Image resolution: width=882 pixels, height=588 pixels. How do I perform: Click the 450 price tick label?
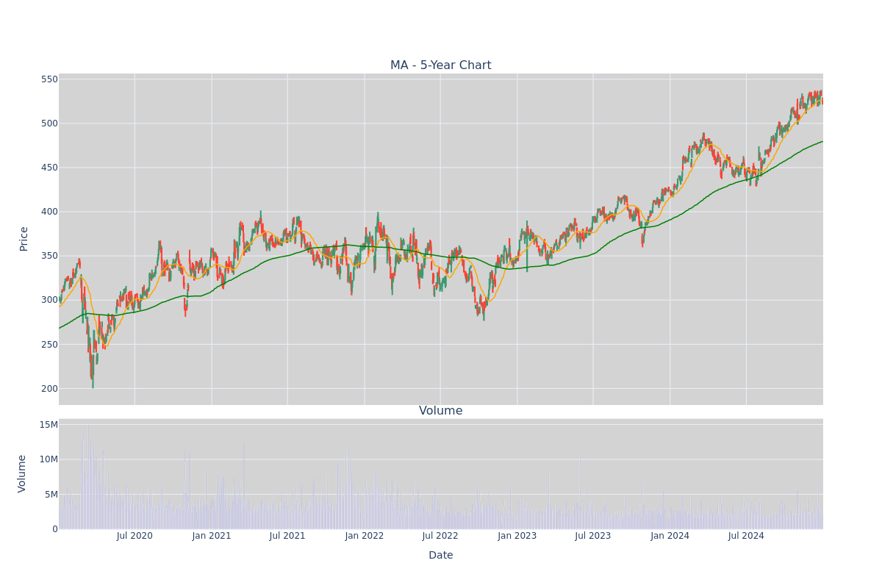coord(49,168)
